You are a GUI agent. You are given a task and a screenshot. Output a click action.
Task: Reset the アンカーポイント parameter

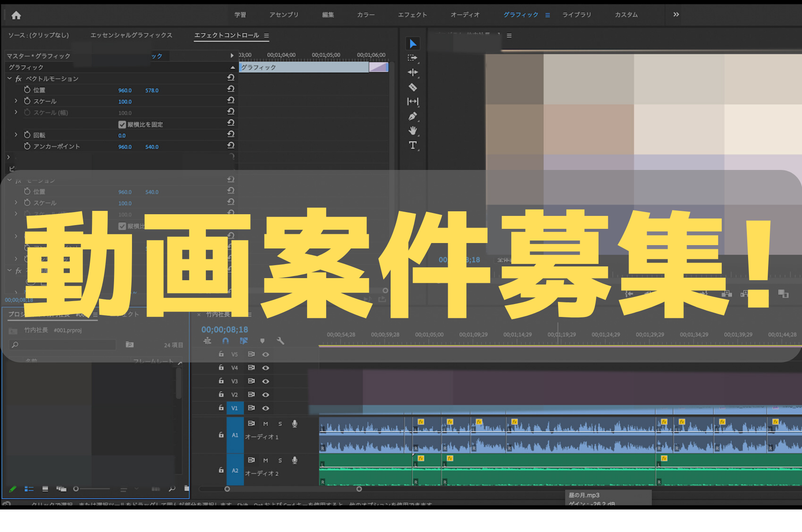pyautogui.click(x=231, y=145)
